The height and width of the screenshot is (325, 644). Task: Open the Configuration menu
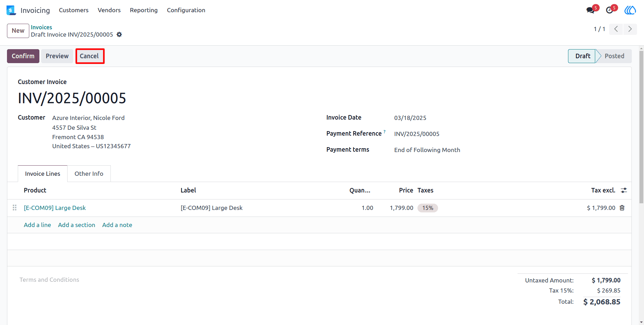pos(186,10)
